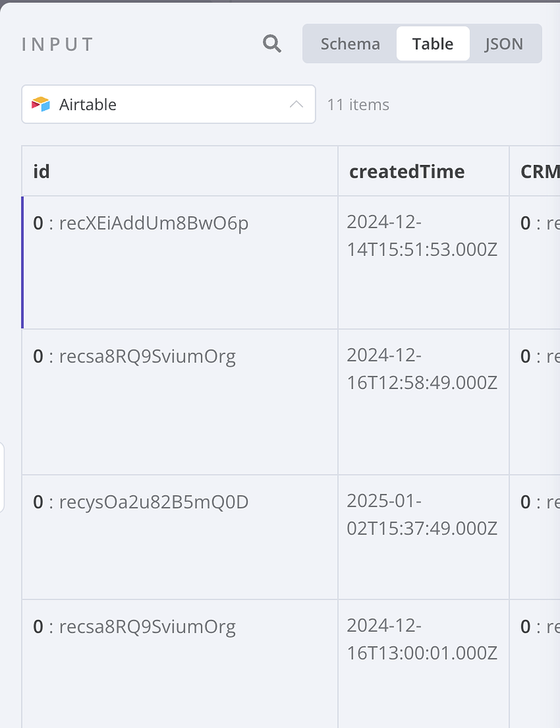Click the CRM column header
The image size is (560, 728).
(542, 171)
